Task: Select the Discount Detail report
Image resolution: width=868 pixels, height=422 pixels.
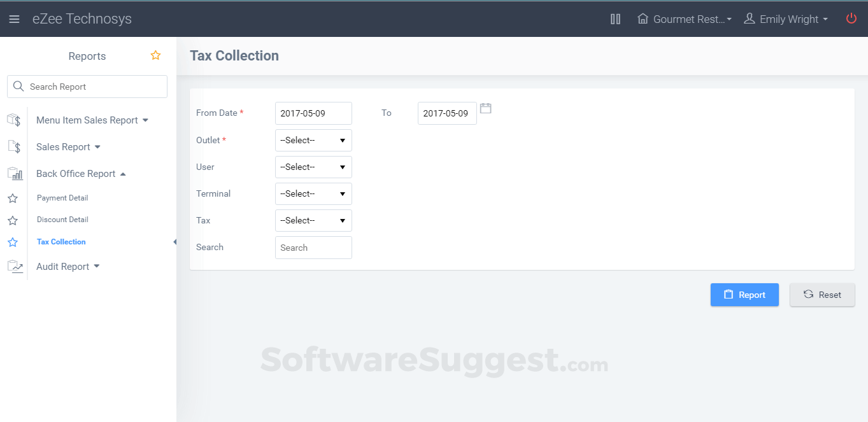Action: [62, 219]
